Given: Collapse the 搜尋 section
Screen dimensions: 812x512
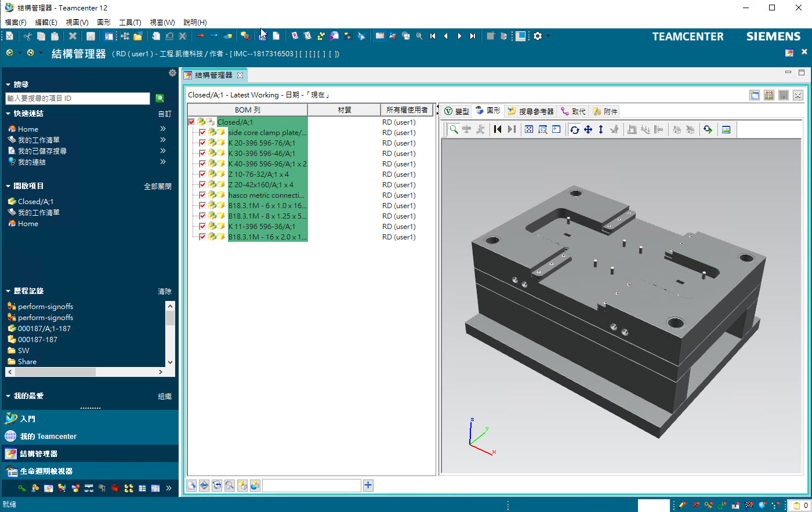Looking at the screenshot, I should (x=8, y=85).
